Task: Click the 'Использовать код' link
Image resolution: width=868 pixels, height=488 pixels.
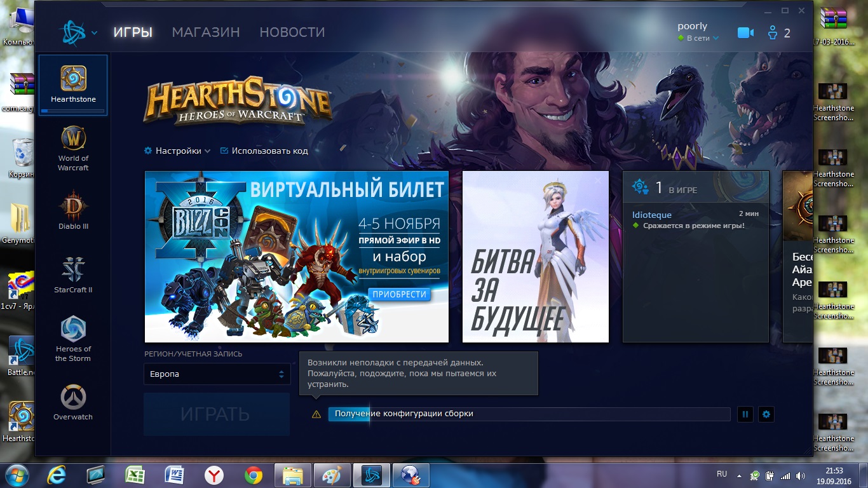Action: click(x=264, y=151)
